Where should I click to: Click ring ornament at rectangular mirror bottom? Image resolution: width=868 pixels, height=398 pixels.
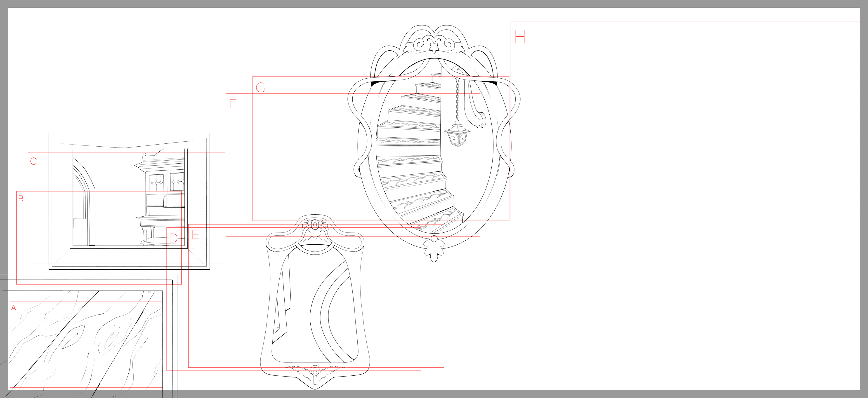click(315, 370)
